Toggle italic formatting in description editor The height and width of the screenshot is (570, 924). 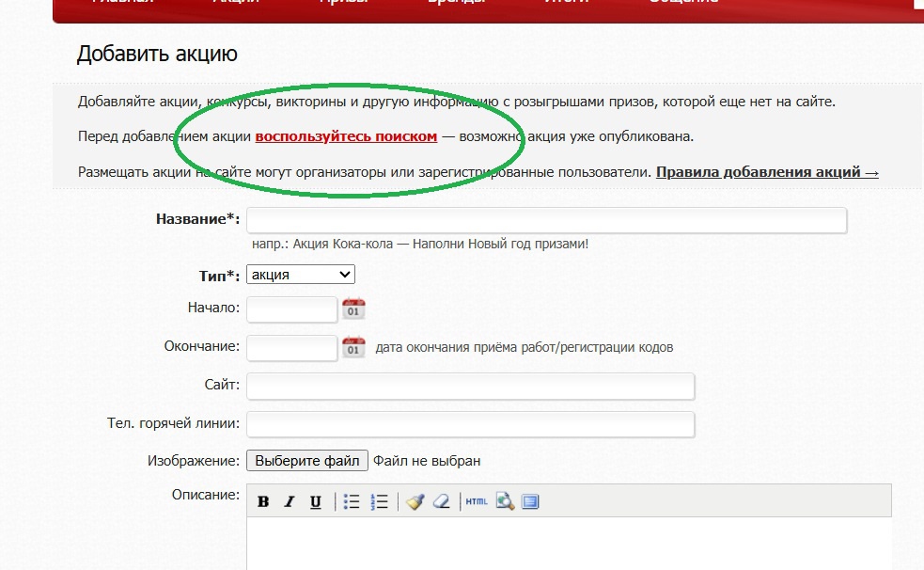point(290,502)
